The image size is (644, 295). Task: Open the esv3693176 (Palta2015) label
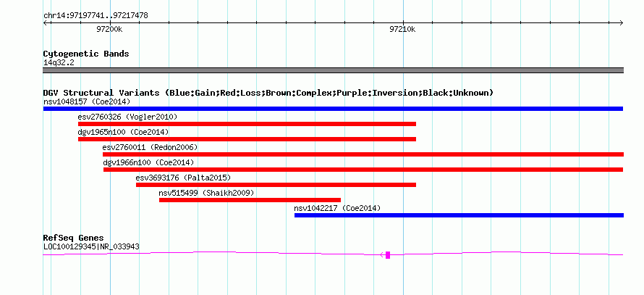click(x=183, y=178)
